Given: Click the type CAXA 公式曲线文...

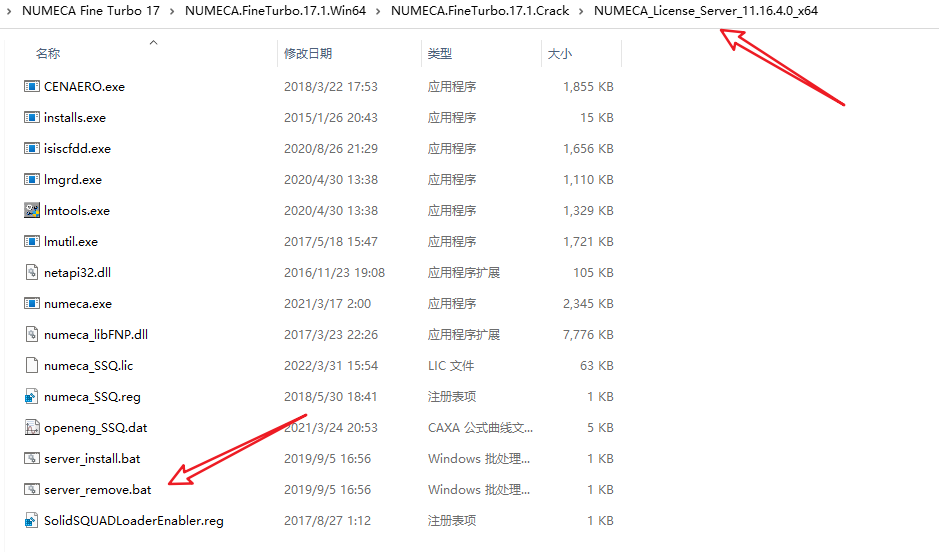Looking at the screenshot, I should click(x=480, y=428).
